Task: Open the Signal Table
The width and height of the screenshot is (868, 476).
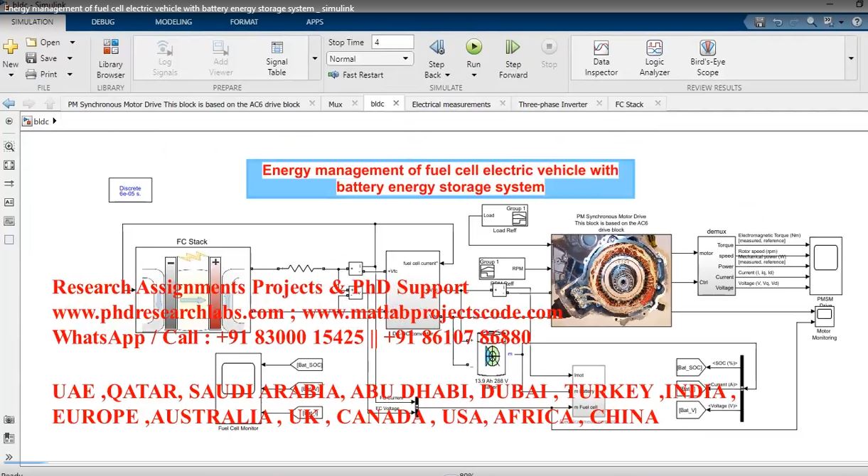Action: click(x=277, y=58)
